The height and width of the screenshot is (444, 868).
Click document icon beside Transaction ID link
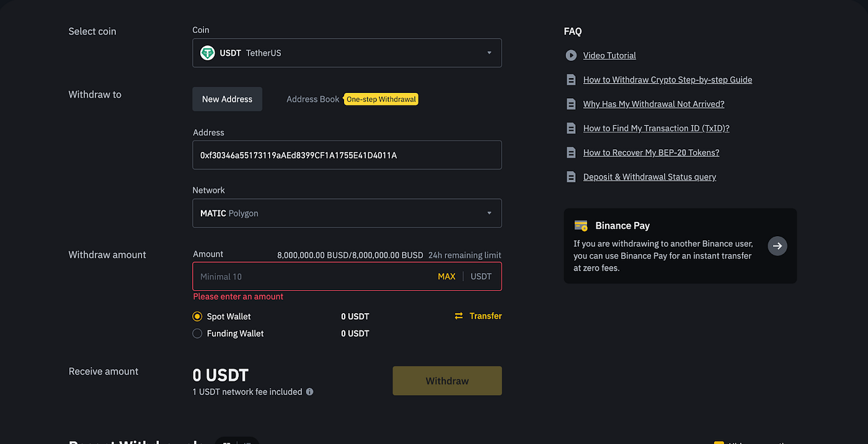click(x=571, y=128)
